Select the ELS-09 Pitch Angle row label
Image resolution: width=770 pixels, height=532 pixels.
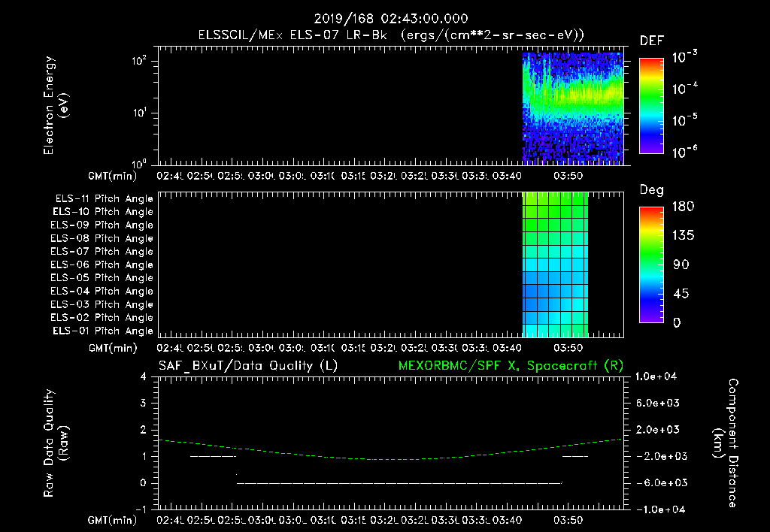[x=102, y=225]
